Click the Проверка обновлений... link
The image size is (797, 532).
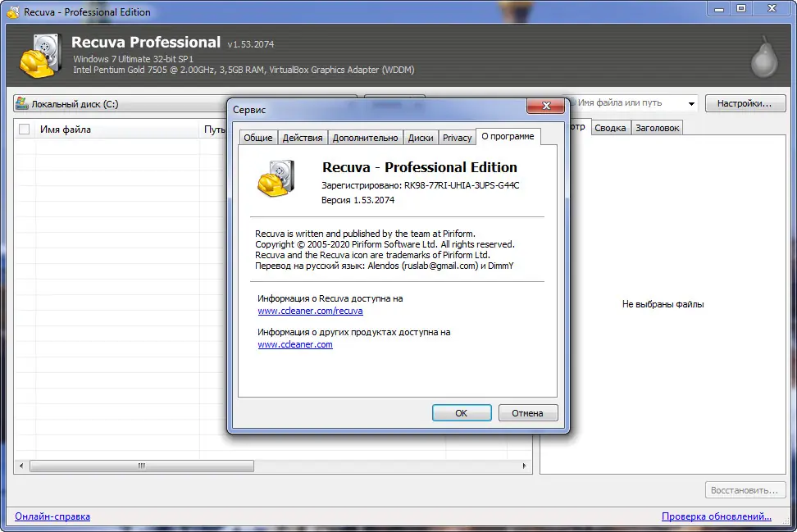[x=716, y=516]
